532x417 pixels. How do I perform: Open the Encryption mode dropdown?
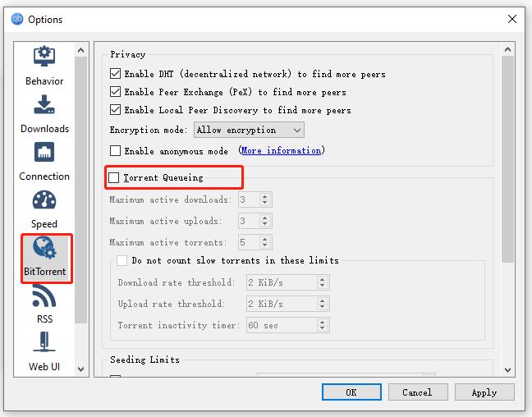click(249, 130)
